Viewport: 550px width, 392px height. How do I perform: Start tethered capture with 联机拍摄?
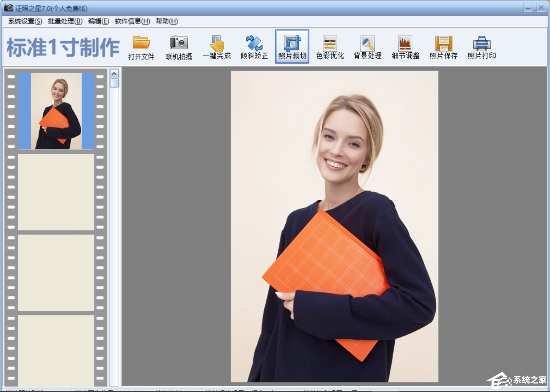[179, 47]
